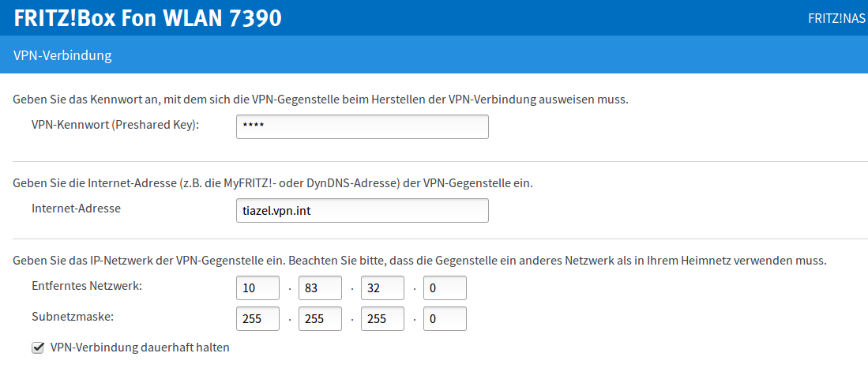Click the instruction text about the VPN-Gegenstelle IP-Netzwerk
The image size is (868, 372).
[x=419, y=260]
